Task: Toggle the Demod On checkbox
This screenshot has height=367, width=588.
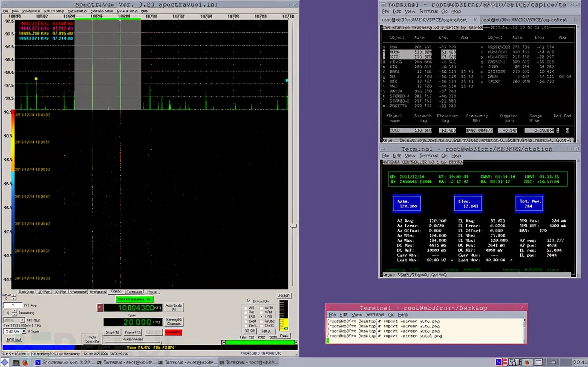Action: coord(249,301)
